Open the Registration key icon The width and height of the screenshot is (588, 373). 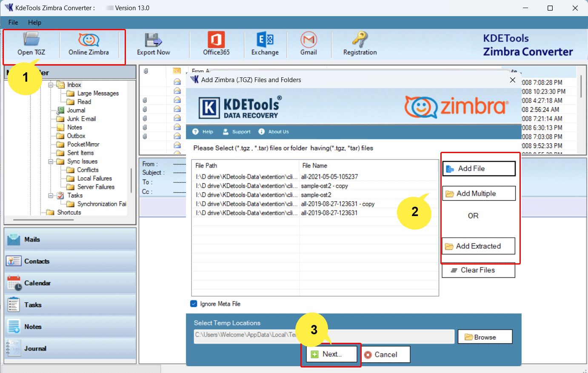tap(360, 44)
